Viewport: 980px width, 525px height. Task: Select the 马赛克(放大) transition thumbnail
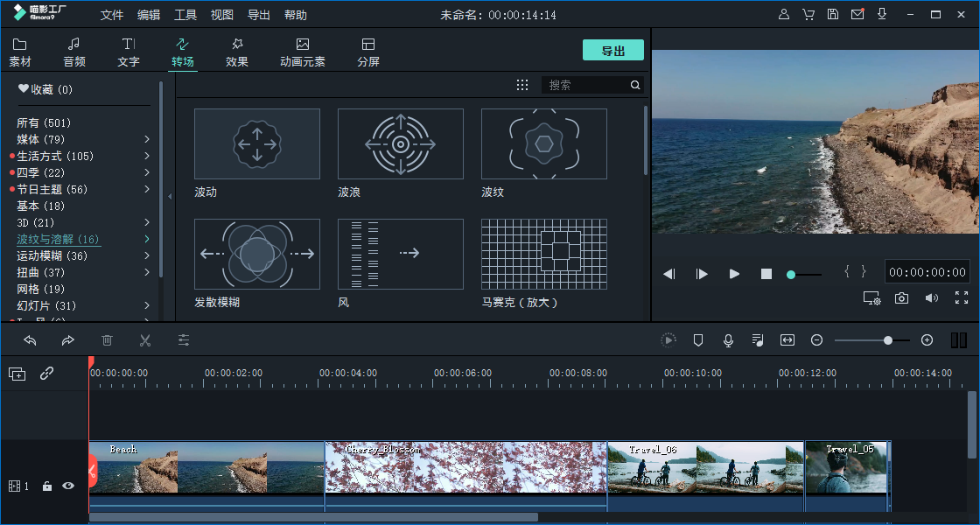click(x=543, y=254)
